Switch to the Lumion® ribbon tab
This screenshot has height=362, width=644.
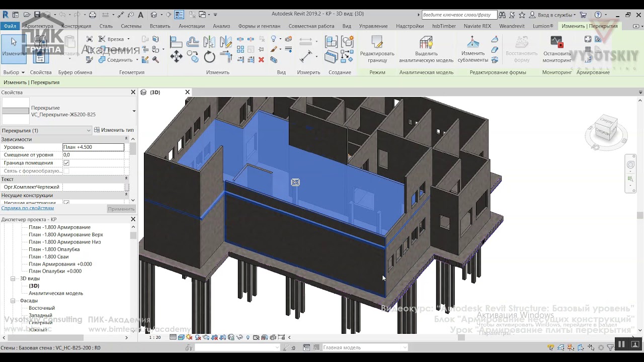(543, 26)
